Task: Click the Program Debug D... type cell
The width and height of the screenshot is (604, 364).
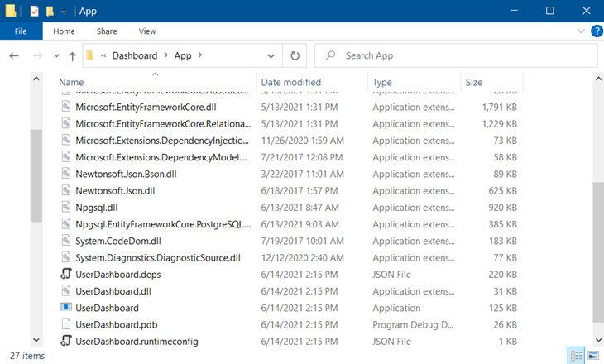Action: point(413,325)
